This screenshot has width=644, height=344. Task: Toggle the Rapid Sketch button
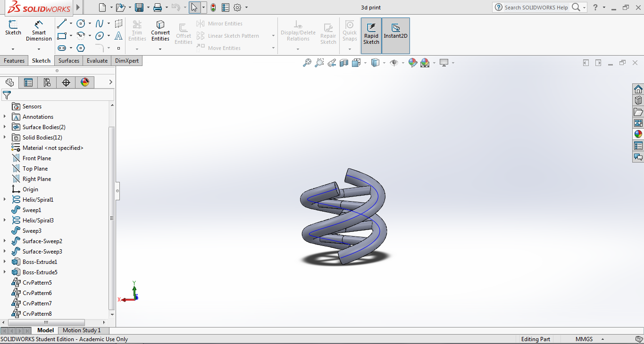(x=371, y=35)
